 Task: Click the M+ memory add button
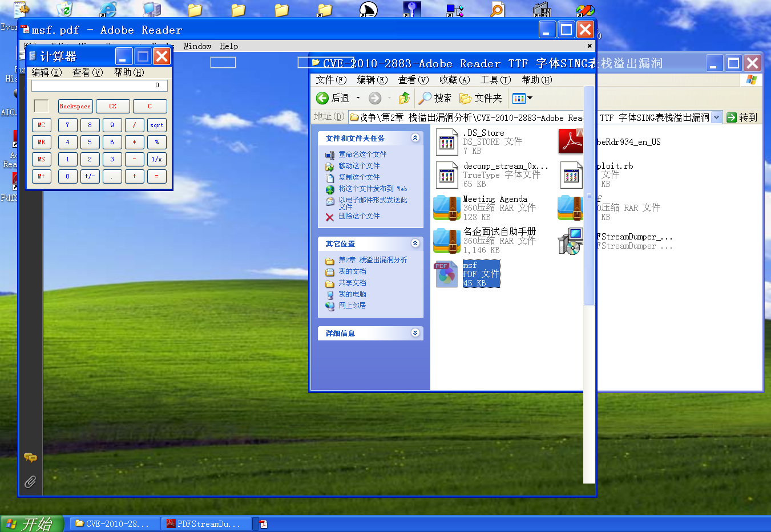pyautogui.click(x=41, y=176)
